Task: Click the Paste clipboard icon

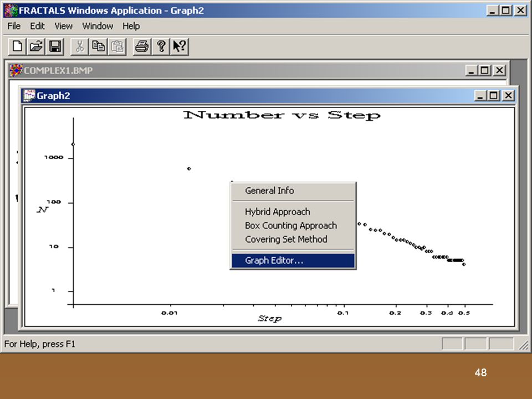Action: pos(117,46)
